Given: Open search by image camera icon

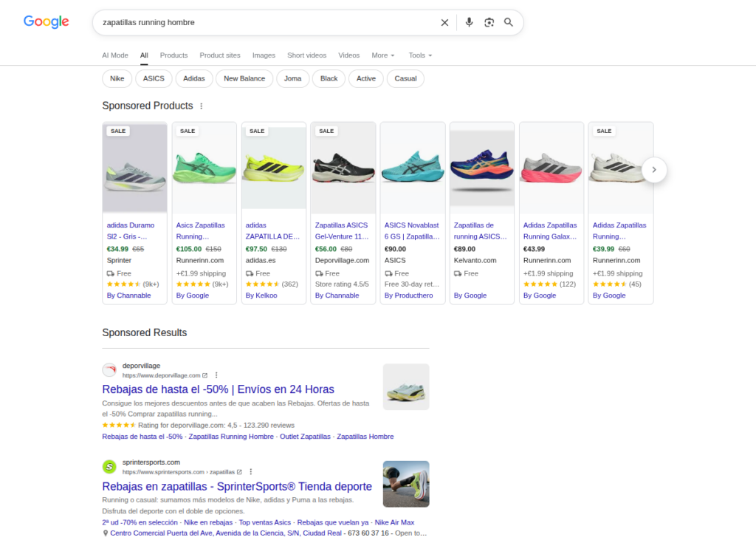Looking at the screenshot, I should tap(489, 22).
